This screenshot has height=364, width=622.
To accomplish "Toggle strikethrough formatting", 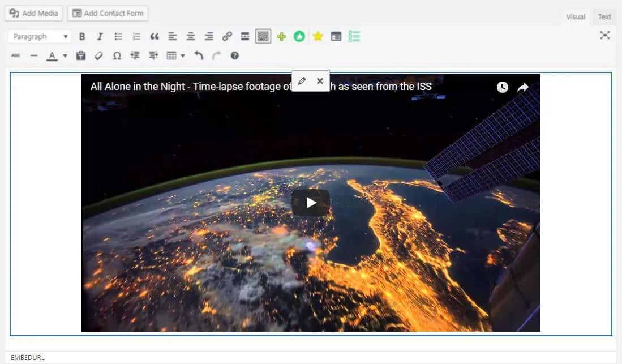I will (15, 55).
